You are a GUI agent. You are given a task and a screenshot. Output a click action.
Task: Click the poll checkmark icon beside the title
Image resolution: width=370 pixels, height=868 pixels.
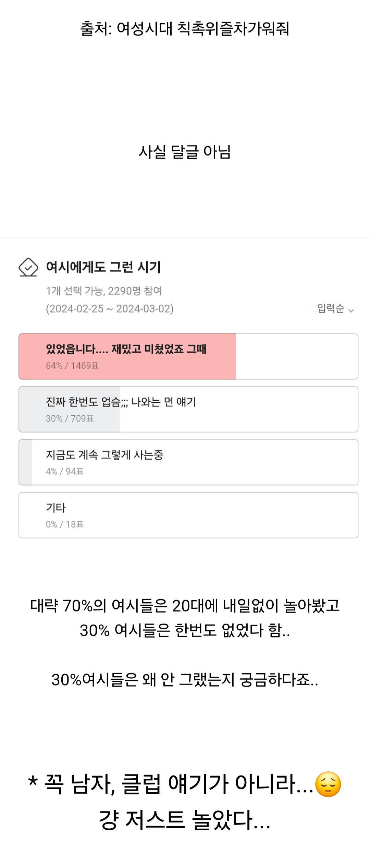[x=28, y=267]
